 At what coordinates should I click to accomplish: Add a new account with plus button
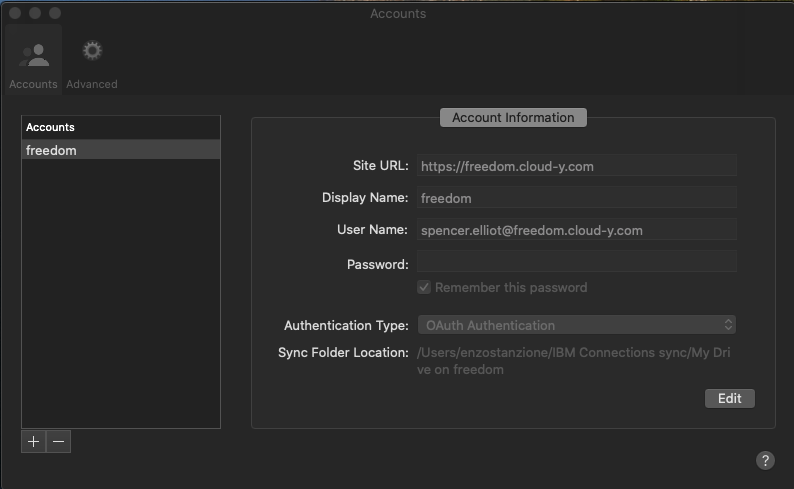click(x=34, y=441)
